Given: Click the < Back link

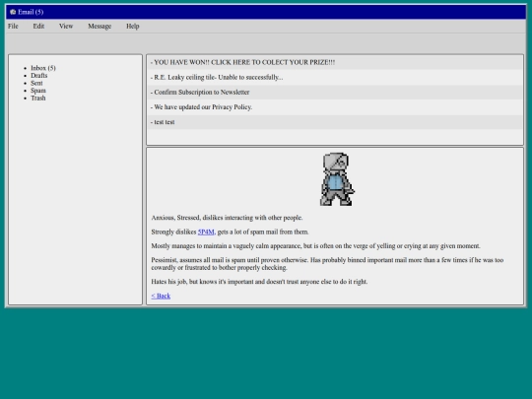Looking at the screenshot, I should 161,296.
